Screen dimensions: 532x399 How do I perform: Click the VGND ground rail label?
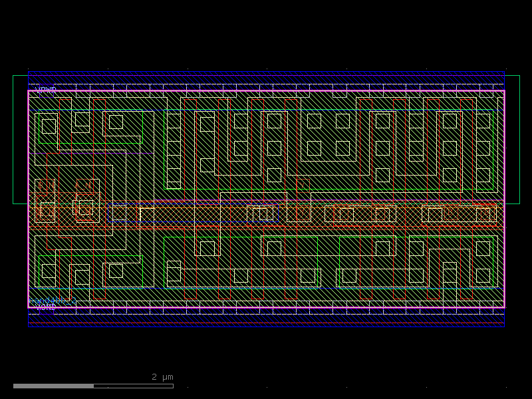[47, 307]
